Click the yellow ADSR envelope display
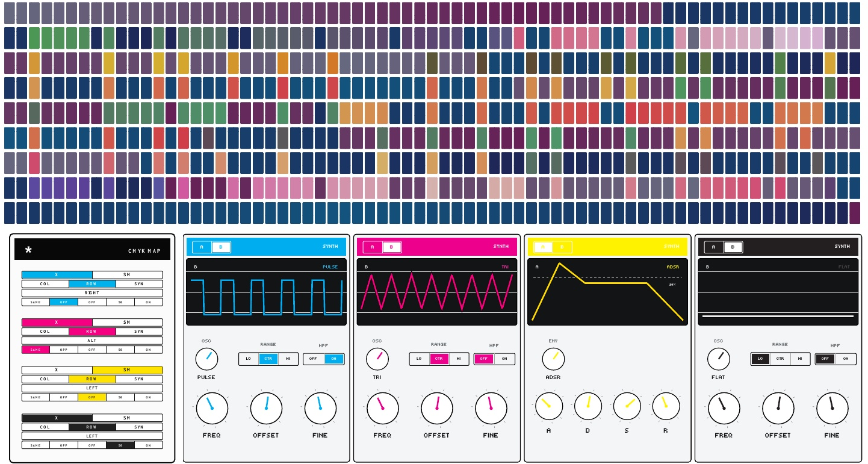868x464 pixels. pyautogui.click(x=608, y=292)
